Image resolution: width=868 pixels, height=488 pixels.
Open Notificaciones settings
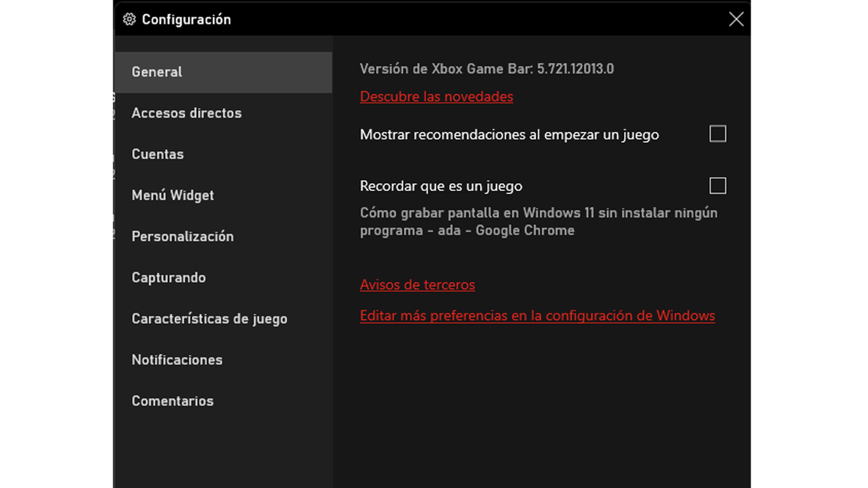(223, 360)
